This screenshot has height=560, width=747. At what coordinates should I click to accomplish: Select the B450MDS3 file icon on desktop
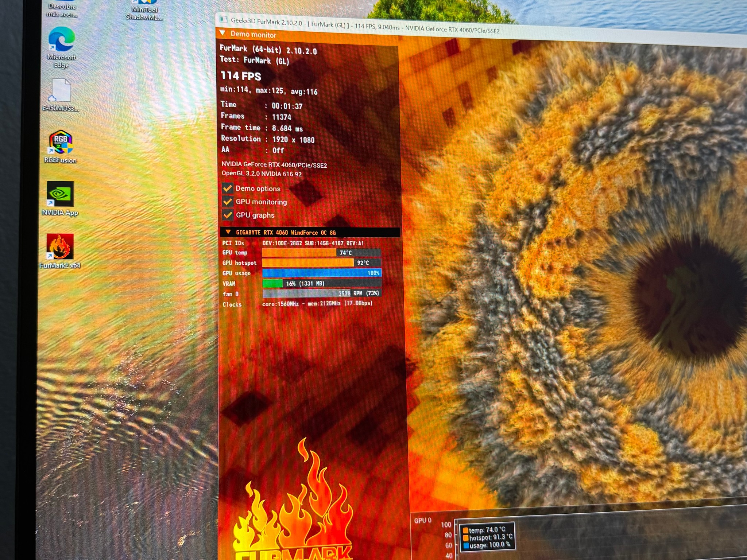(61, 95)
